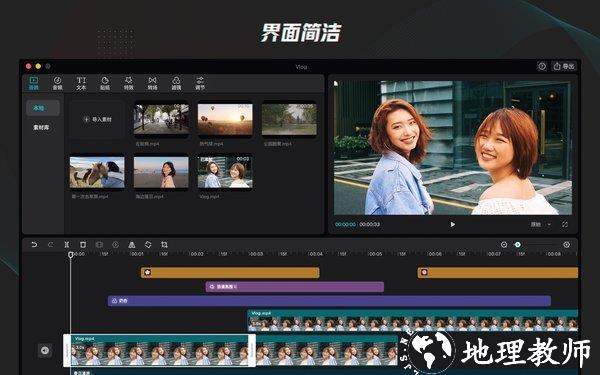
Task: Select the hot air balloon video thumbnail
Action: (225, 119)
